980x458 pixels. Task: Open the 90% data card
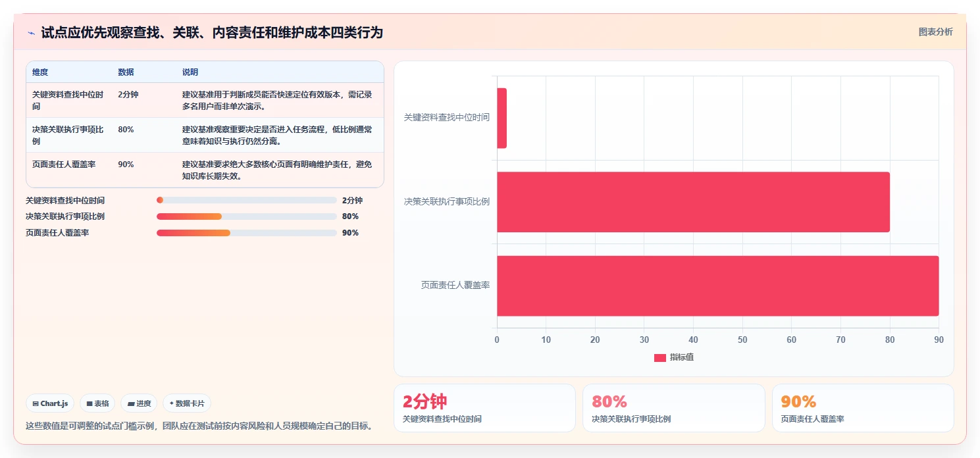click(x=863, y=408)
